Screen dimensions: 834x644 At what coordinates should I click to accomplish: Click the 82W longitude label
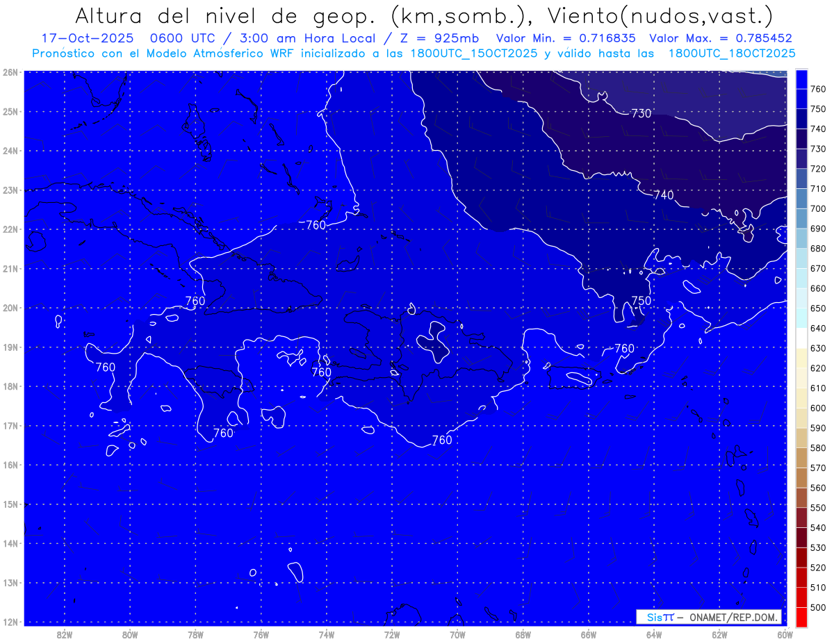click(64, 634)
